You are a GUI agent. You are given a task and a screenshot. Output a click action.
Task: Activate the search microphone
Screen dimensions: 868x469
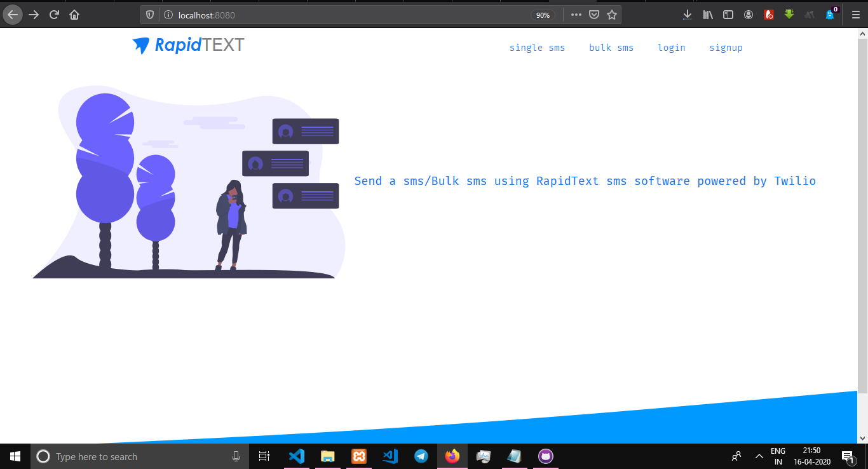(x=236, y=456)
